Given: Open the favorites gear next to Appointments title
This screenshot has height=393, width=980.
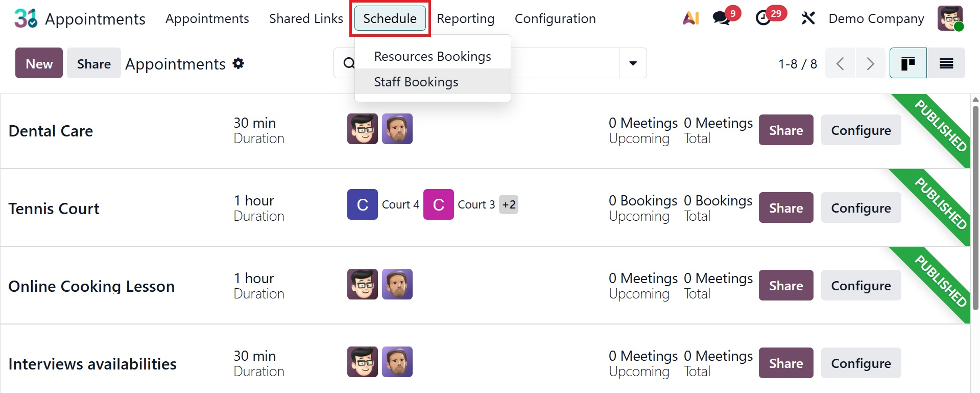Looking at the screenshot, I should (238, 63).
